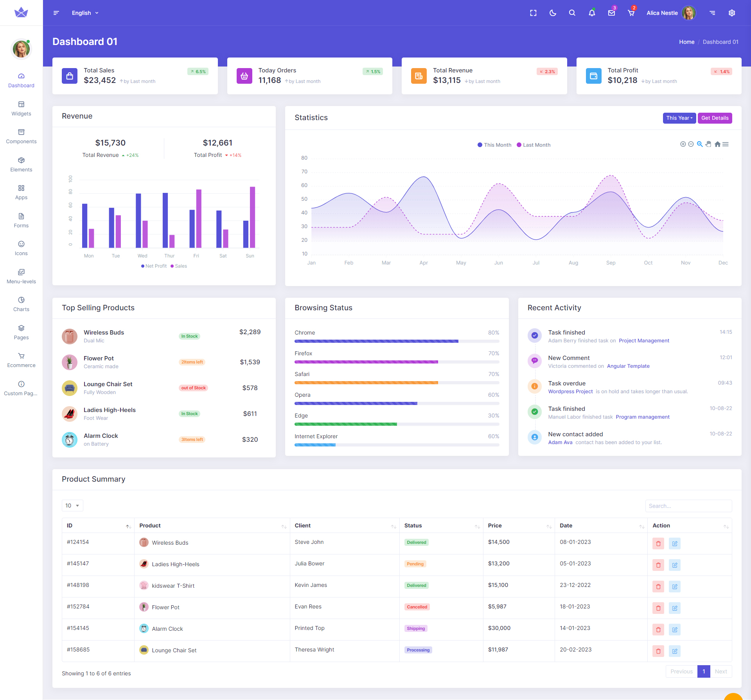Delete the Wireless Buds order row

pyautogui.click(x=658, y=543)
